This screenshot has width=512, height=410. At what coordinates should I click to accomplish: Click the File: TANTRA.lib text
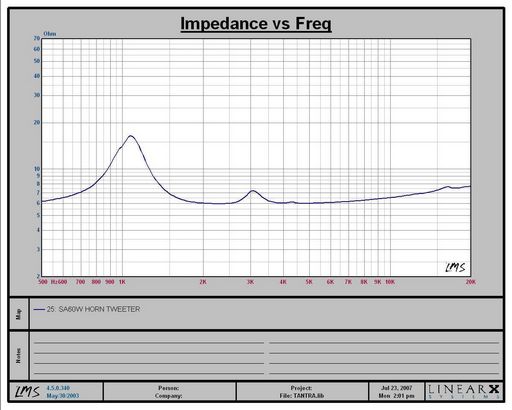(x=302, y=396)
